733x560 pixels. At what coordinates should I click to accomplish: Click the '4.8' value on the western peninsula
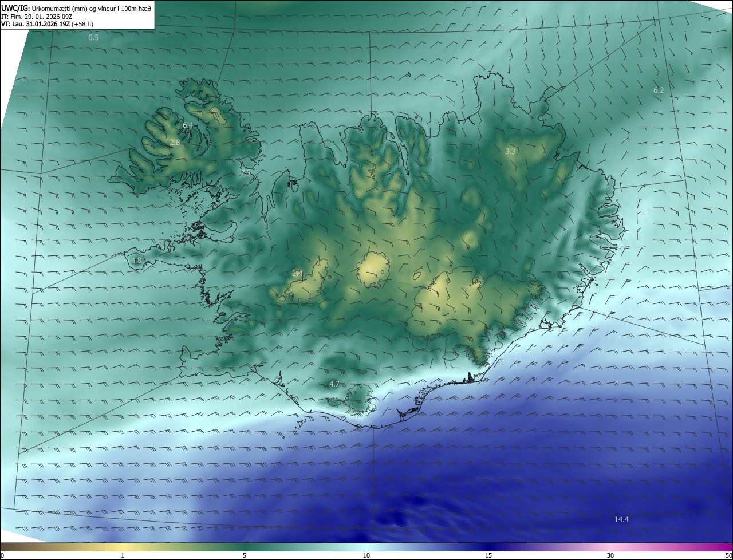coord(136,260)
